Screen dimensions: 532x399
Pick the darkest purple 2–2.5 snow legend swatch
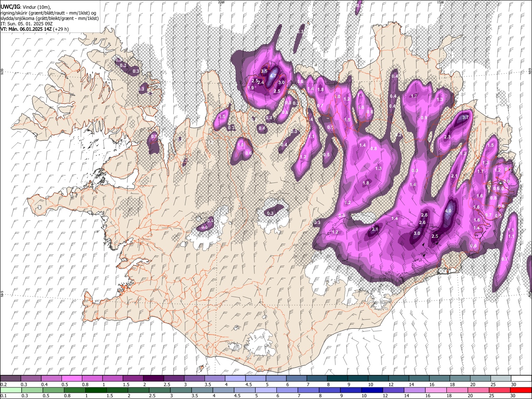coord(153,379)
